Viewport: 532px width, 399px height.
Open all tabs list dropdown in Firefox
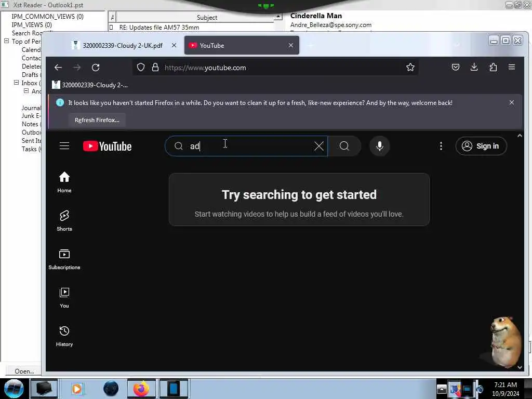tap(457, 45)
